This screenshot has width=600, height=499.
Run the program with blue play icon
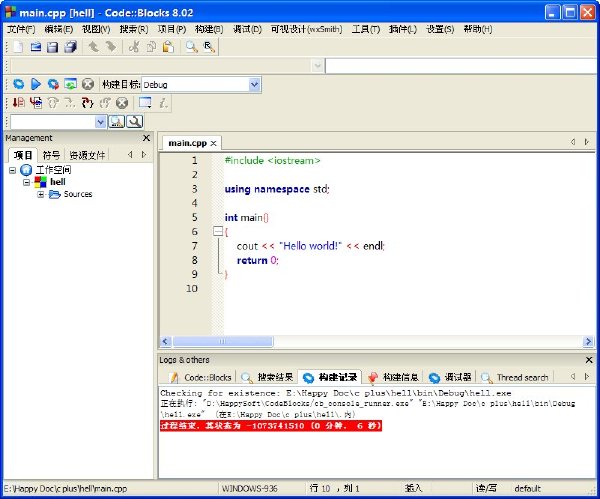click(x=36, y=84)
